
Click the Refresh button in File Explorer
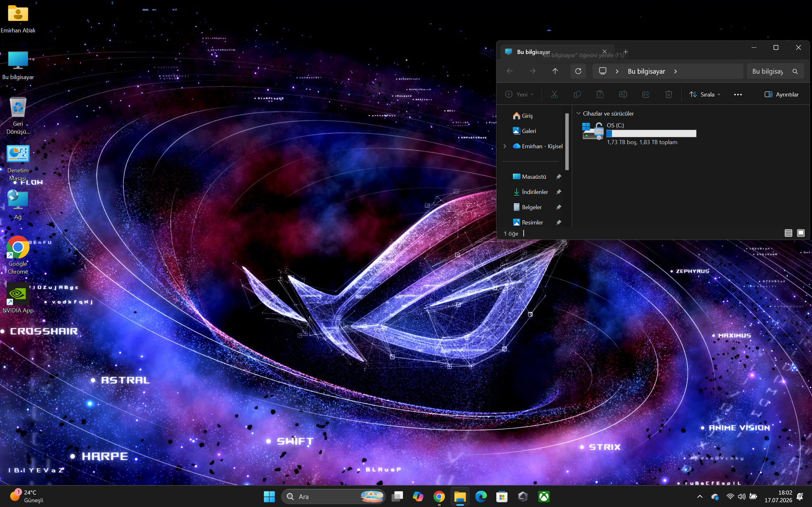pyautogui.click(x=578, y=71)
